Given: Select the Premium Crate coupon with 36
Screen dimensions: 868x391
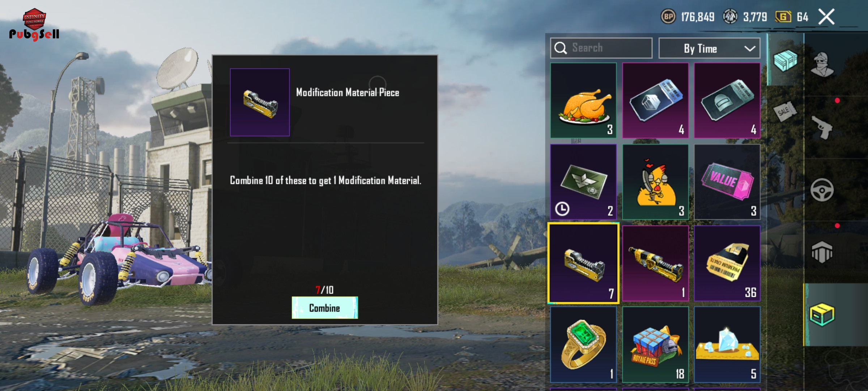Looking at the screenshot, I should click(x=727, y=263).
